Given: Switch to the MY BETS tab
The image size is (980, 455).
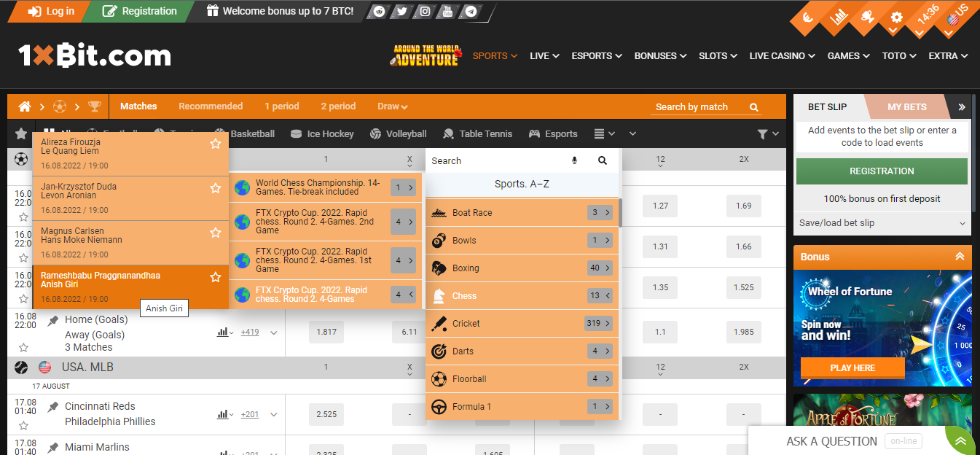Looking at the screenshot, I should (907, 106).
